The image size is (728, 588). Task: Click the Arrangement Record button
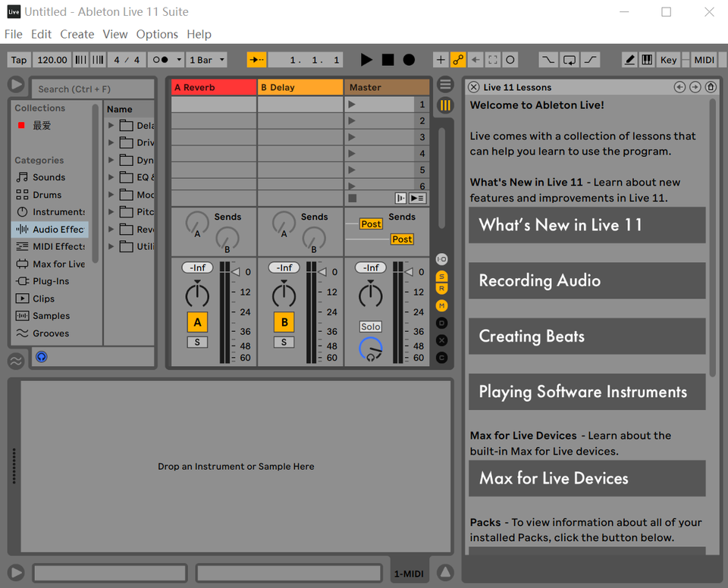(409, 60)
